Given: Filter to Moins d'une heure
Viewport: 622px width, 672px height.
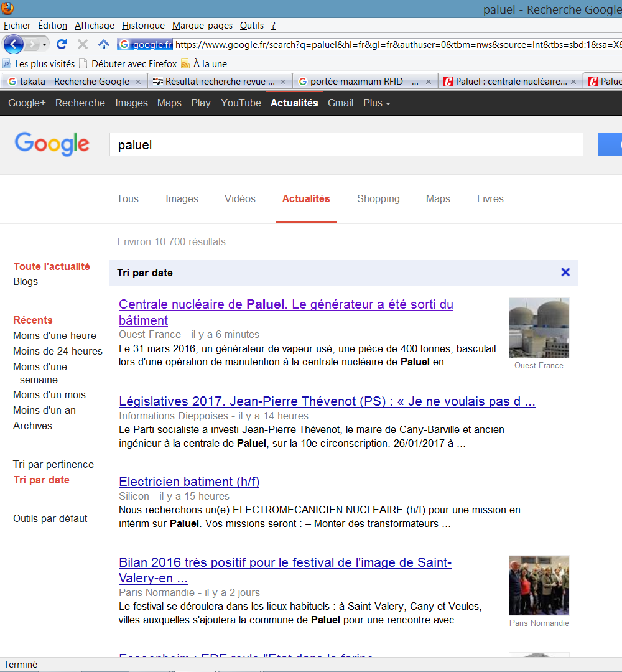Looking at the screenshot, I should tap(54, 335).
